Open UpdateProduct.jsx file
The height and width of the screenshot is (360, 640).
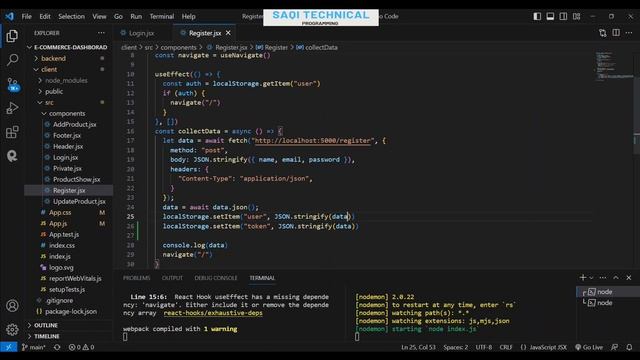[x=79, y=202]
